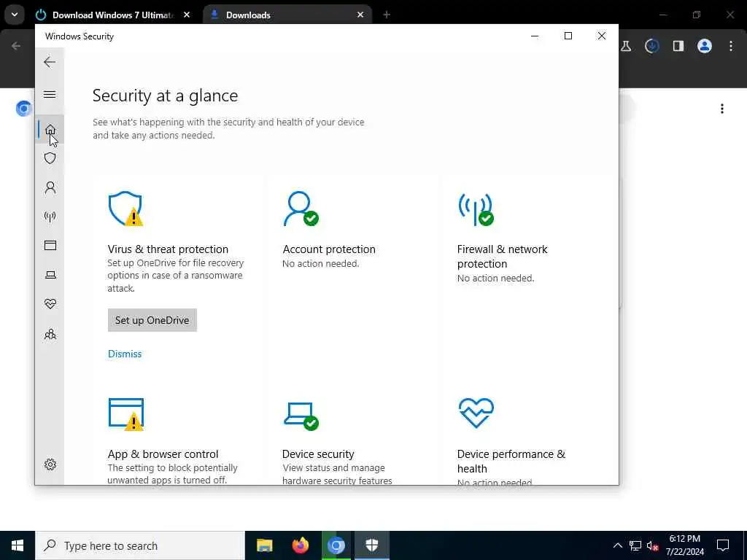Open Chrome Labs flask icon
This screenshot has height=560, width=747.
coord(626,46)
